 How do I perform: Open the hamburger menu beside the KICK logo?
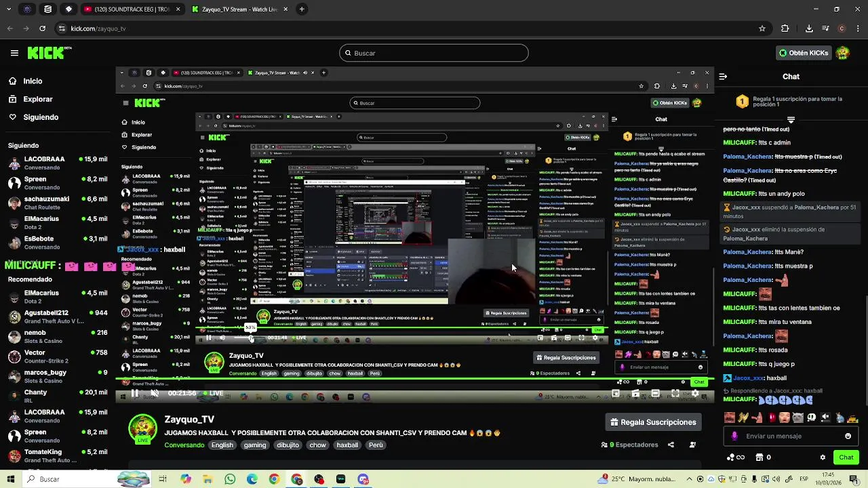[14, 53]
